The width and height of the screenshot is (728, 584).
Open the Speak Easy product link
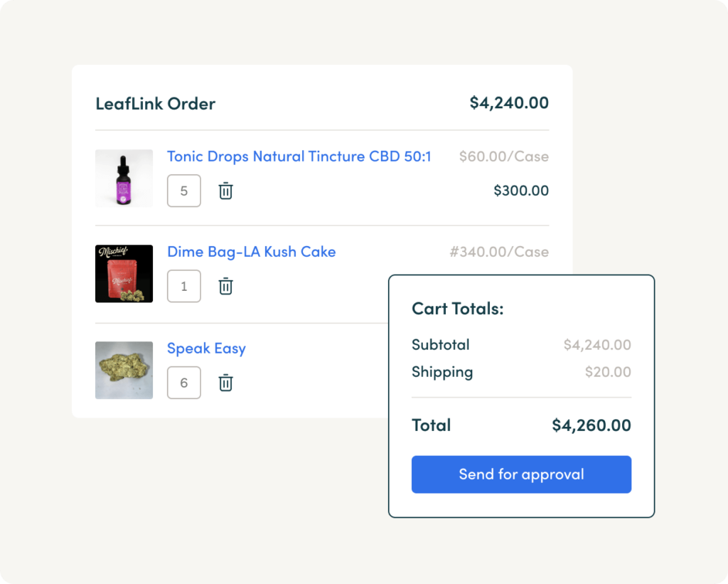coord(206,348)
